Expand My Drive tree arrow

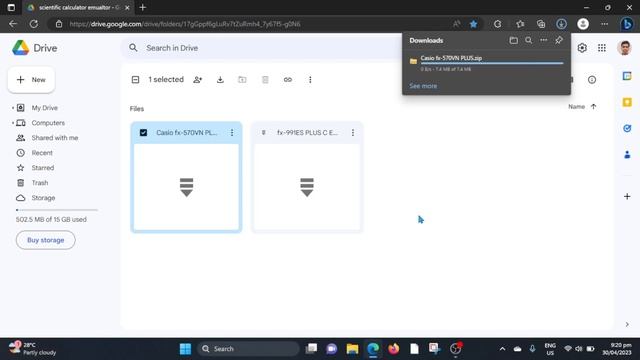tap(13, 108)
